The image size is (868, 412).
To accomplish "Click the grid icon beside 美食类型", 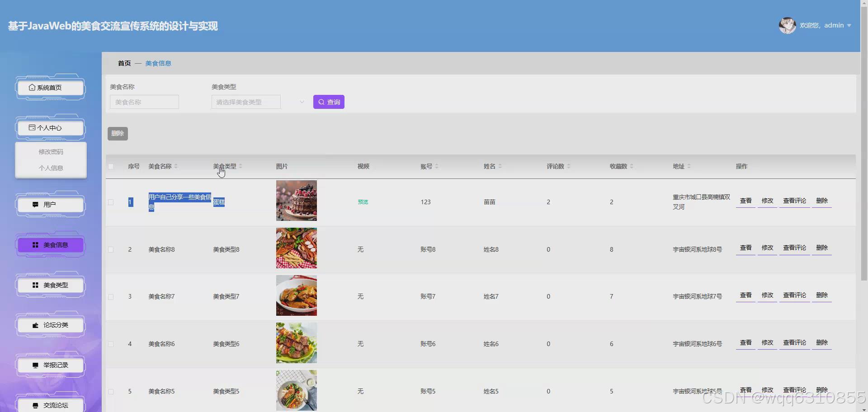I will pos(35,285).
